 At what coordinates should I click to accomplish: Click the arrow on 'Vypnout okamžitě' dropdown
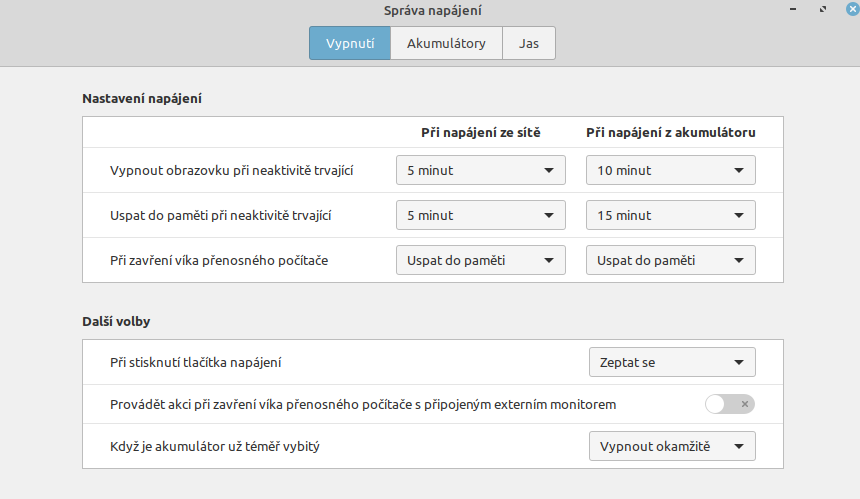[x=738, y=446]
